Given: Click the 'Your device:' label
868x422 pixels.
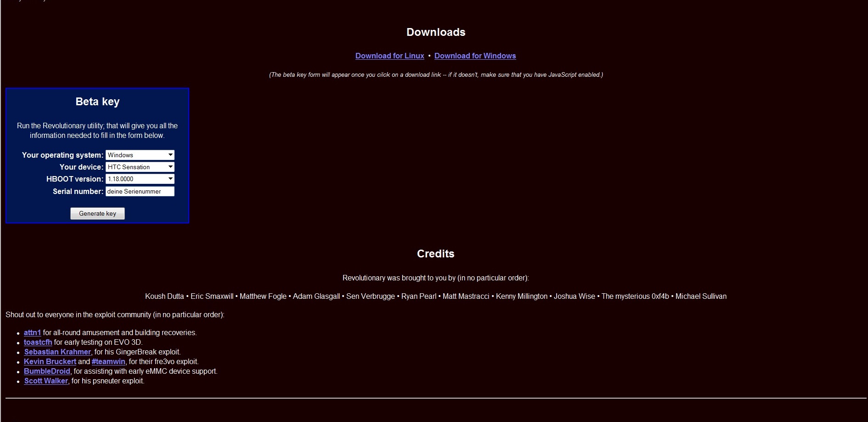Looking at the screenshot, I should click(81, 167).
